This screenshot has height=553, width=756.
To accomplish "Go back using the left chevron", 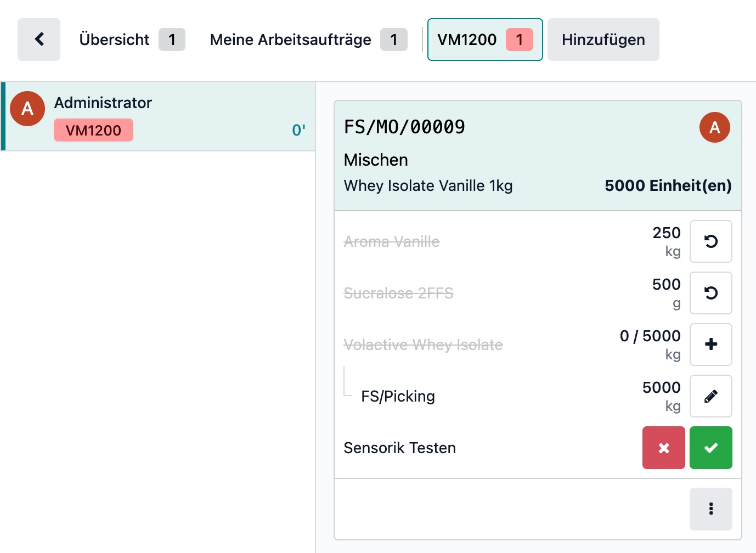I will pos(38,39).
